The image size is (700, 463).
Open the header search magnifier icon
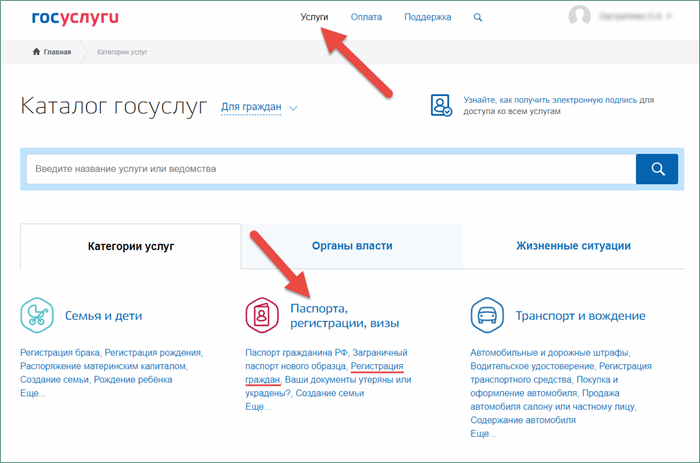coord(478,17)
